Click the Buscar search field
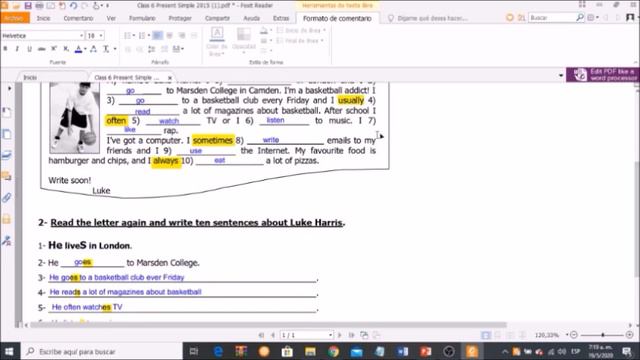The width and height of the screenshot is (640, 360). (552, 18)
